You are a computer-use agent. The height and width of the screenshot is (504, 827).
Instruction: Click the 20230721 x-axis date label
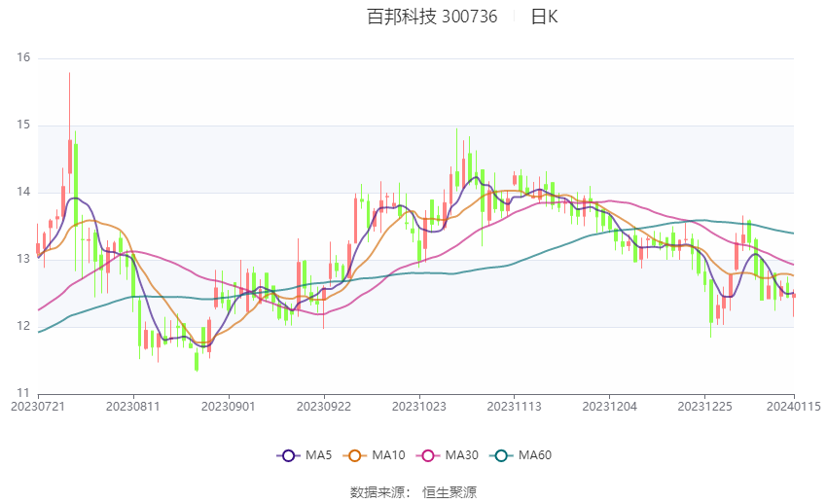click(x=38, y=407)
